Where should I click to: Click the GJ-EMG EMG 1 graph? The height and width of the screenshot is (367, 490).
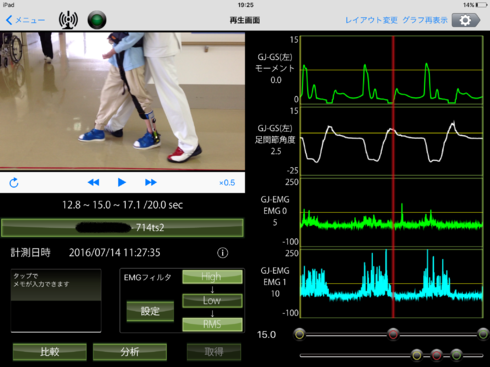pyautogui.click(x=392, y=283)
